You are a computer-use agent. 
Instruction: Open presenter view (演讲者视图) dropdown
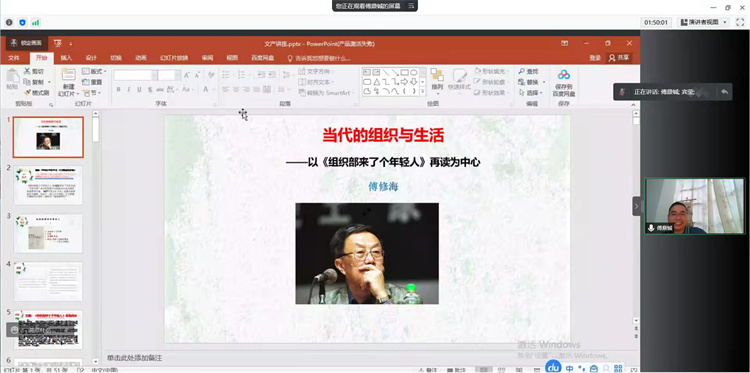tap(704, 22)
